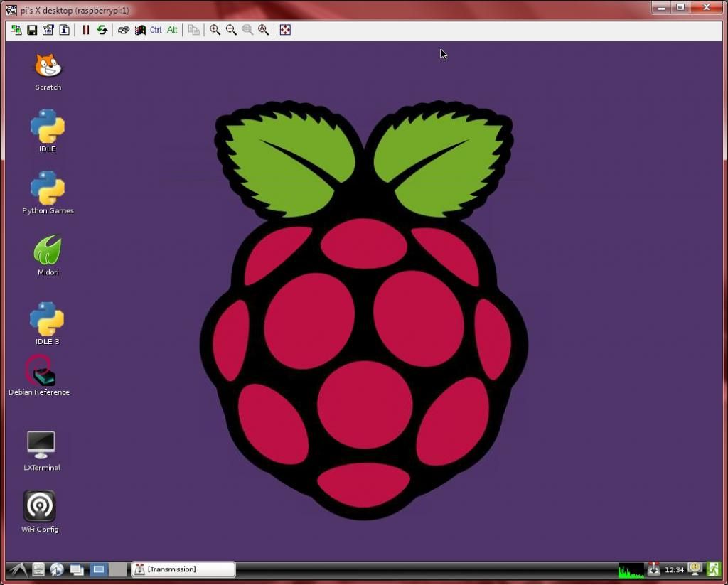Toggle the Alt key button
This screenshot has height=585, width=728.
pyautogui.click(x=172, y=30)
